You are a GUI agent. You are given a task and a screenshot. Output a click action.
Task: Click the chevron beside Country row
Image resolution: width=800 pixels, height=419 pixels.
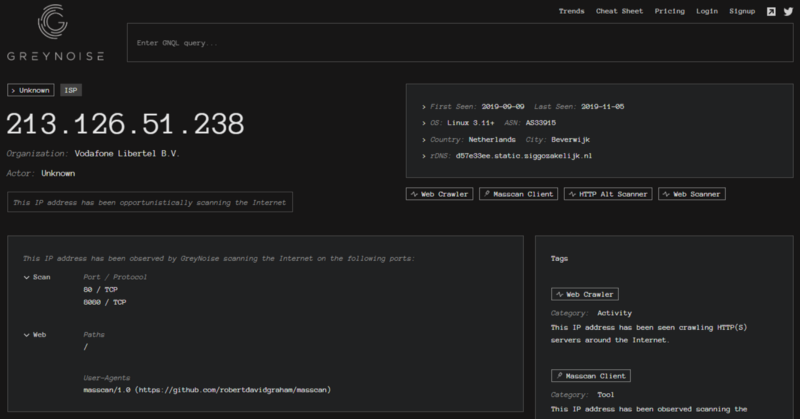tap(423, 140)
